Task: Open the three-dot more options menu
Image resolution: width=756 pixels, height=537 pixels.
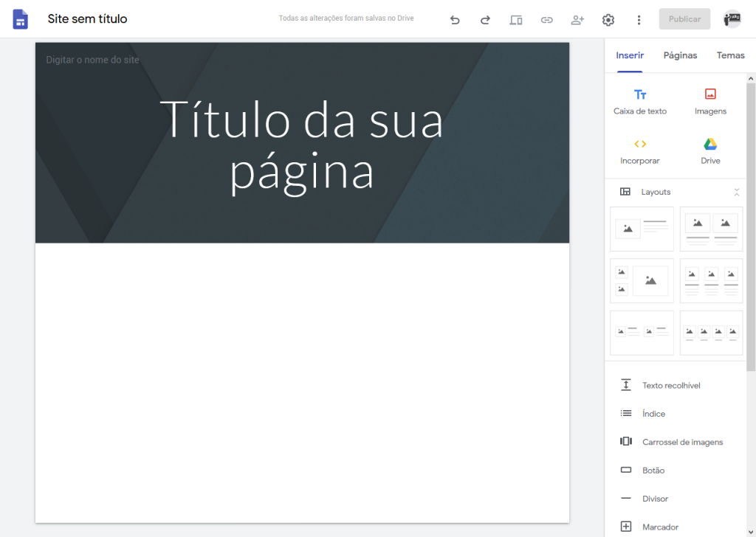Action: 639,20
